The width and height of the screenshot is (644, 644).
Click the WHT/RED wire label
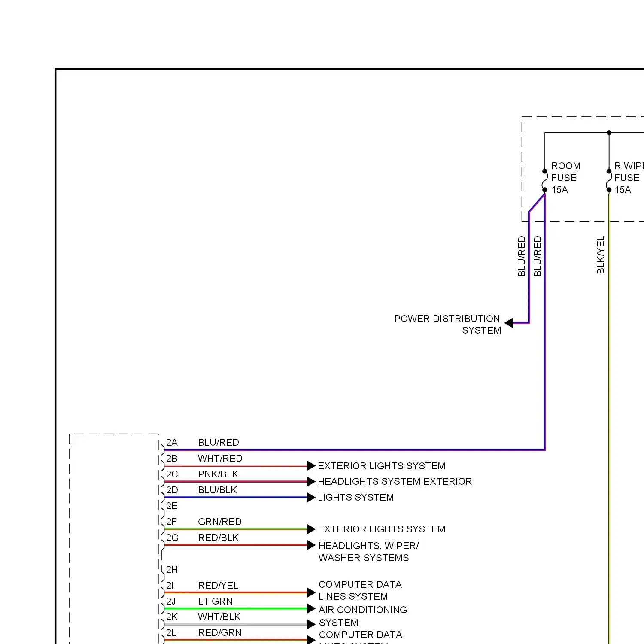(220, 458)
